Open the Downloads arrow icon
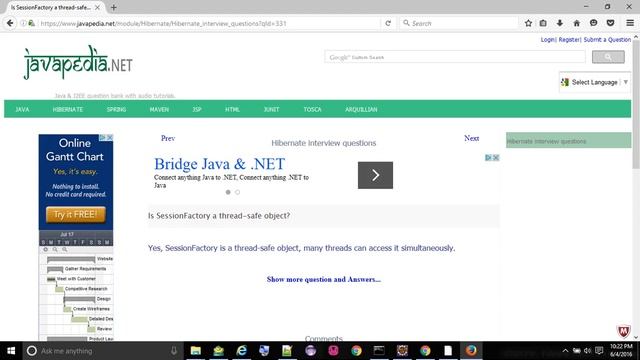 tap(560, 23)
